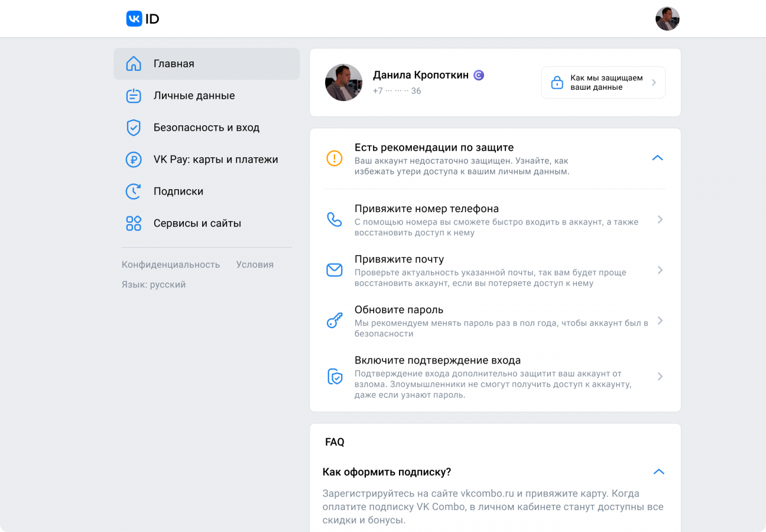The height and width of the screenshot is (532, 766).
Task: Click the phone icon for Привяжите номер телефона
Action: 335,220
